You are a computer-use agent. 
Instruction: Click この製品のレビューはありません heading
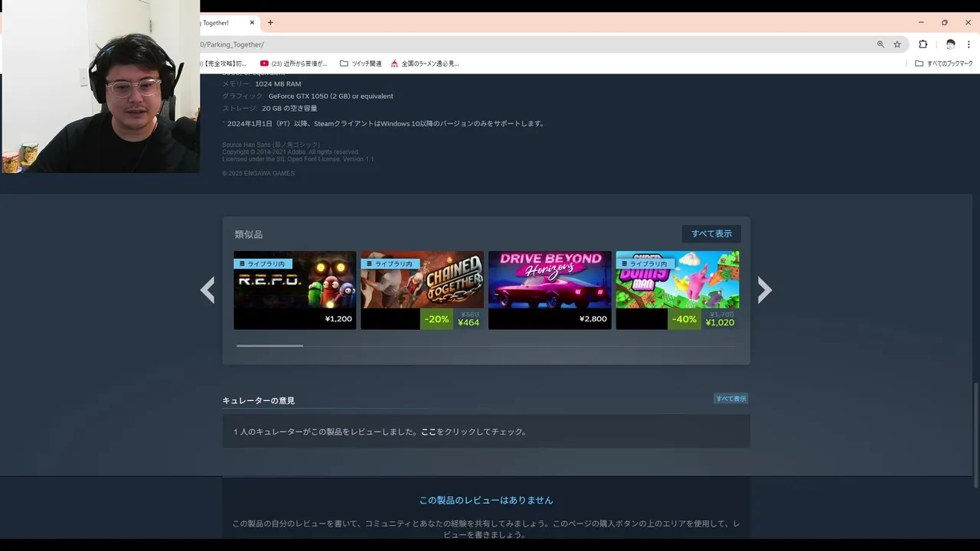pos(485,500)
